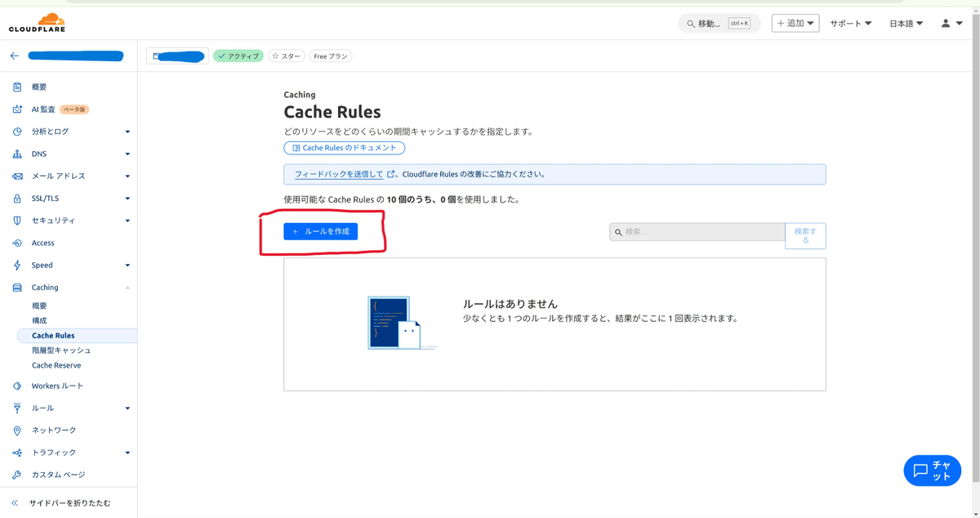Screen dimensions: 980x518
Task: Click the Free プラン badge
Action: click(331, 56)
